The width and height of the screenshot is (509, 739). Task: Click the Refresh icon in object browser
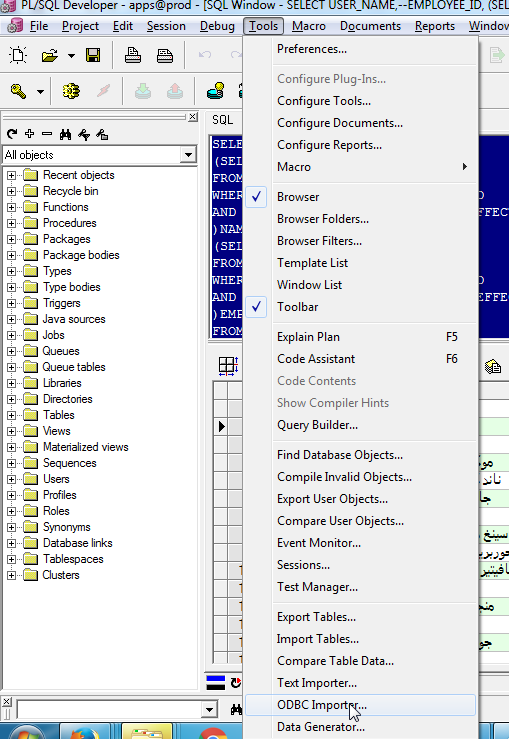(12, 134)
